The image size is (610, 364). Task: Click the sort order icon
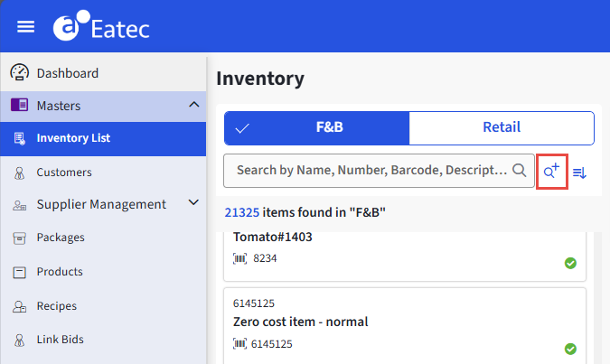580,172
